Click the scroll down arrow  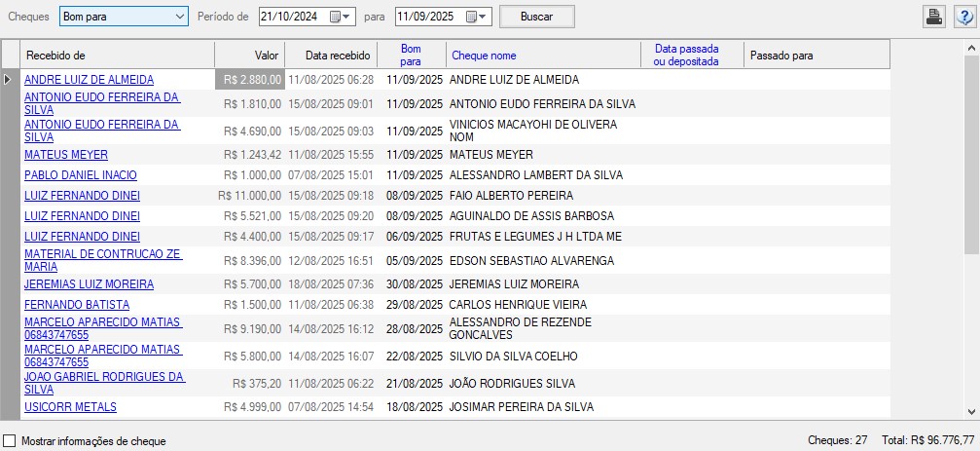tap(971, 412)
